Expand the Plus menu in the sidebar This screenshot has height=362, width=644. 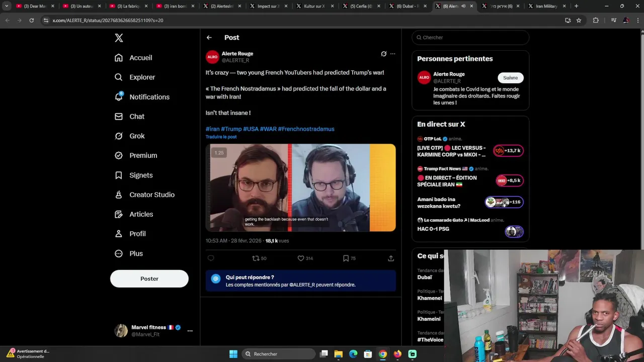pos(129,254)
